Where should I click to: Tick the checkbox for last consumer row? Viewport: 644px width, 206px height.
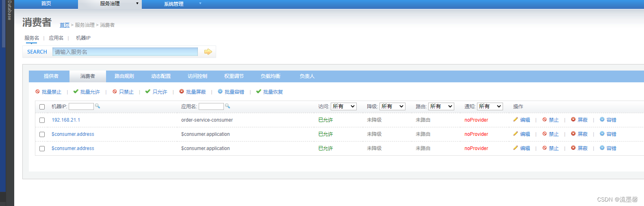tap(42, 148)
